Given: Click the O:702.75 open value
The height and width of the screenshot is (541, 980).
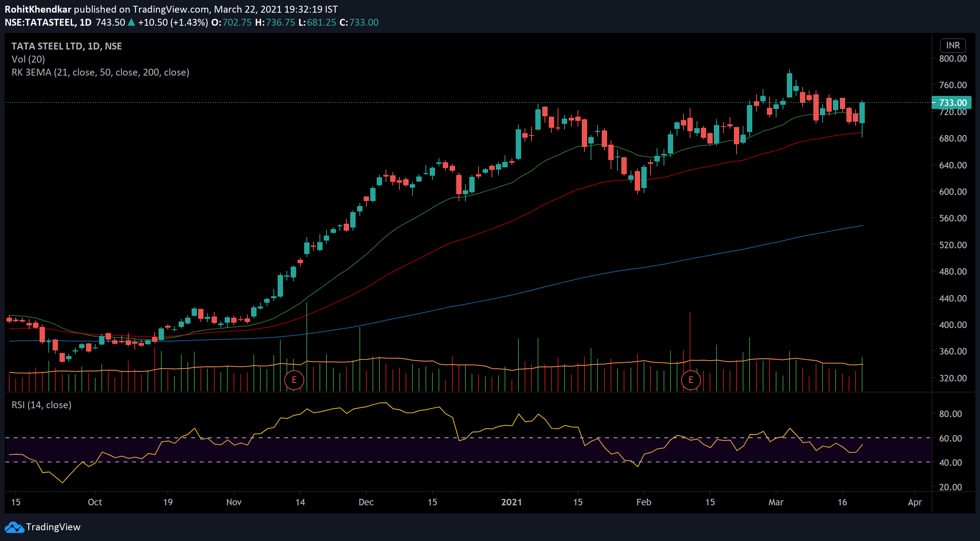Looking at the screenshot, I should point(232,22).
